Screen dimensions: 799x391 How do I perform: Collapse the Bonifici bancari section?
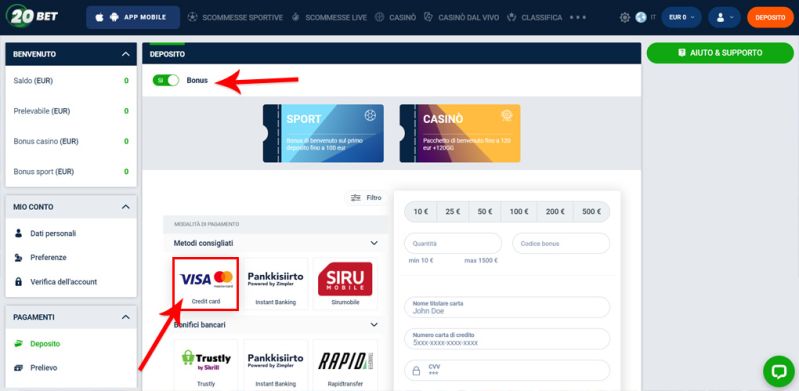[x=374, y=325]
